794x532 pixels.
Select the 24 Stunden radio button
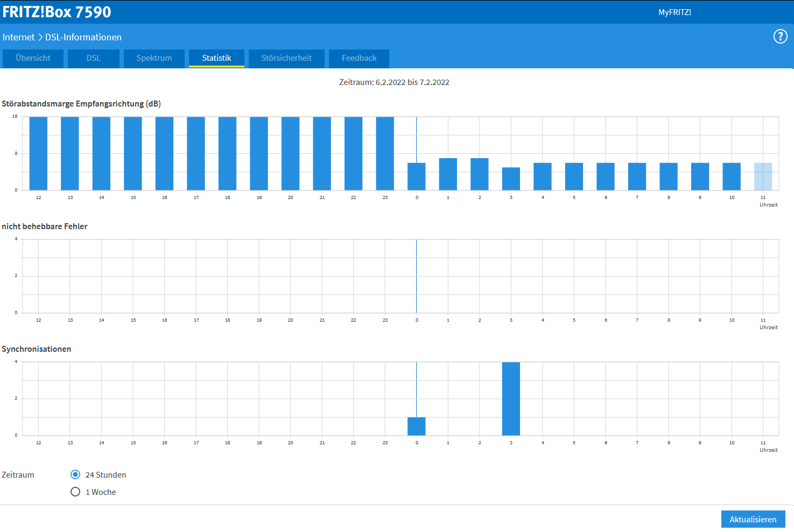pyautogui.click(x=75, y=474)
